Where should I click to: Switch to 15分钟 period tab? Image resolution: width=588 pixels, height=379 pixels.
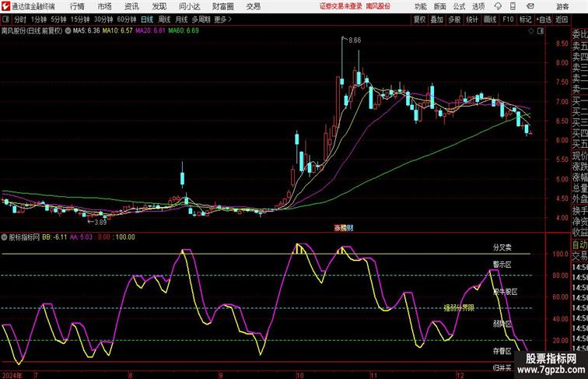coord(80,19)
